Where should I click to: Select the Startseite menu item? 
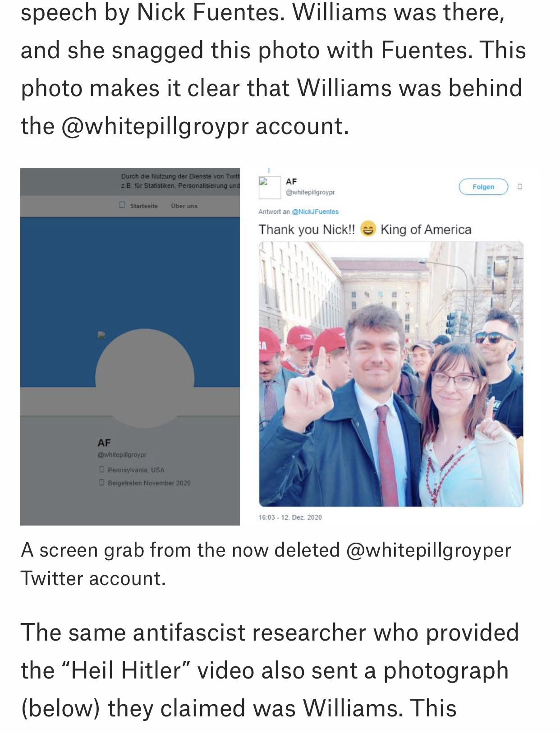144,206
